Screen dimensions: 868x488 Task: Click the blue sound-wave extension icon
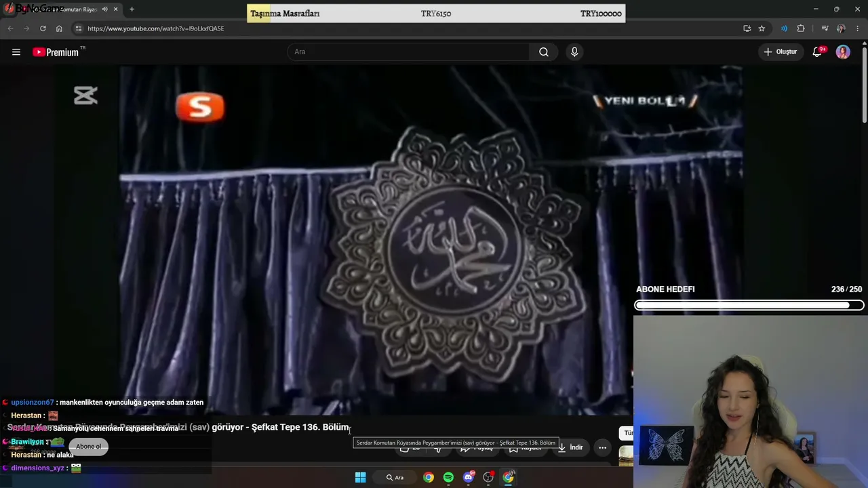(x=784, y=28)
